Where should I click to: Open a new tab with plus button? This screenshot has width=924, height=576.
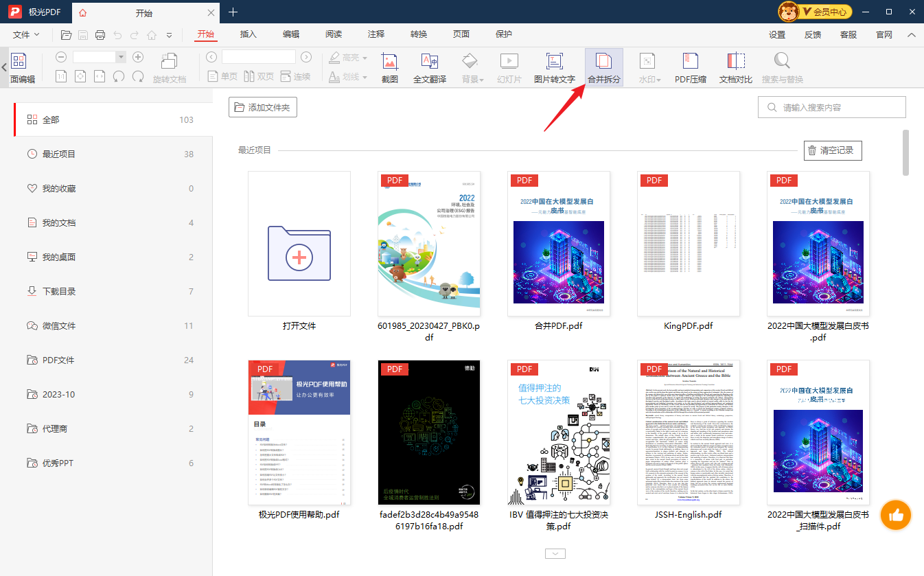tap(233, 12)
